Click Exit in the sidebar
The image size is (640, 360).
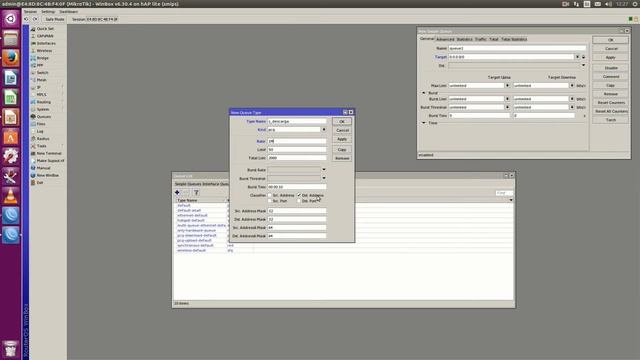point(40,183)
